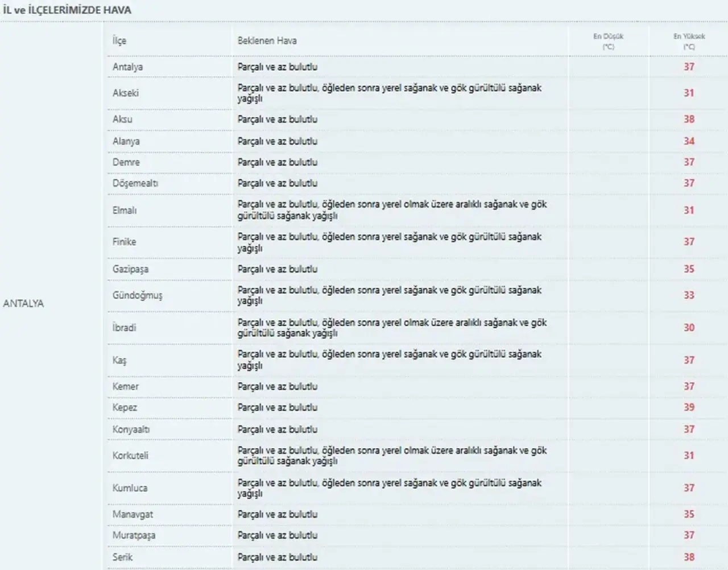Click the Antalya district name
This screenshot has width=728, height=570.
(x=127, y=67)
